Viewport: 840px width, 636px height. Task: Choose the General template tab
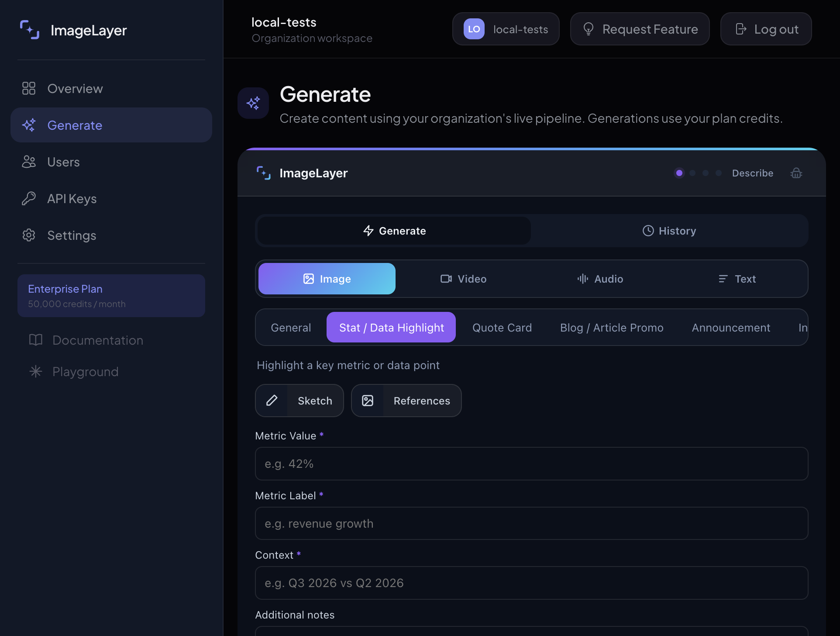291,328
